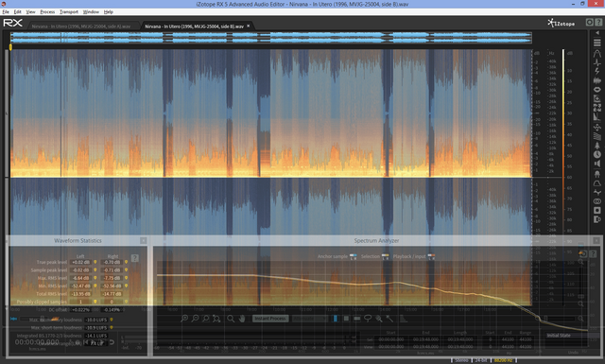Switch to the In Utero side A tab
The width and height of the screenshot is (605, 364).
tap(81, 26)
